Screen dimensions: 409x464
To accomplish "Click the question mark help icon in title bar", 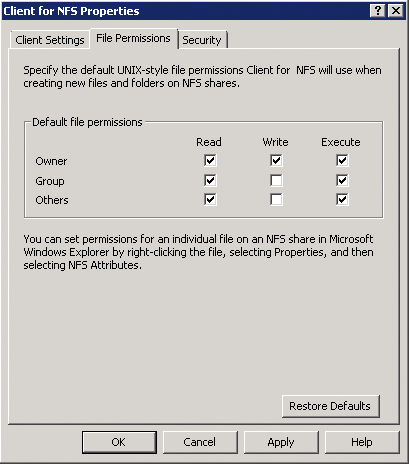I will (x=378, y=11).
